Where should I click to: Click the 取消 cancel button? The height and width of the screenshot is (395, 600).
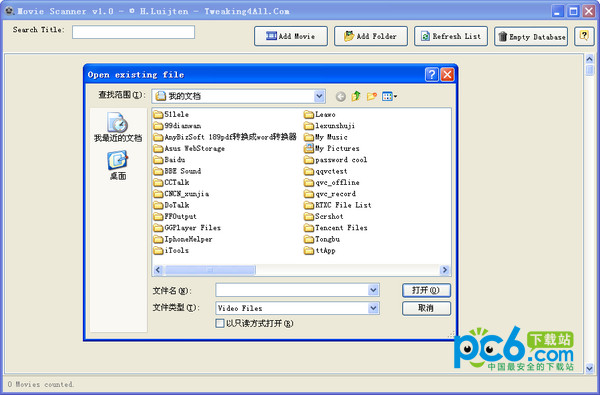click(x=426, y=308)
